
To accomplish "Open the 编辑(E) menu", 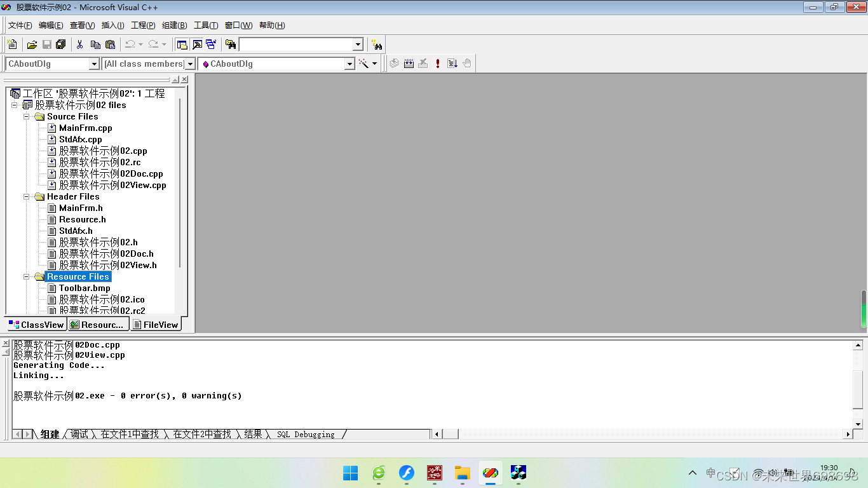I will tap(51, 25).
